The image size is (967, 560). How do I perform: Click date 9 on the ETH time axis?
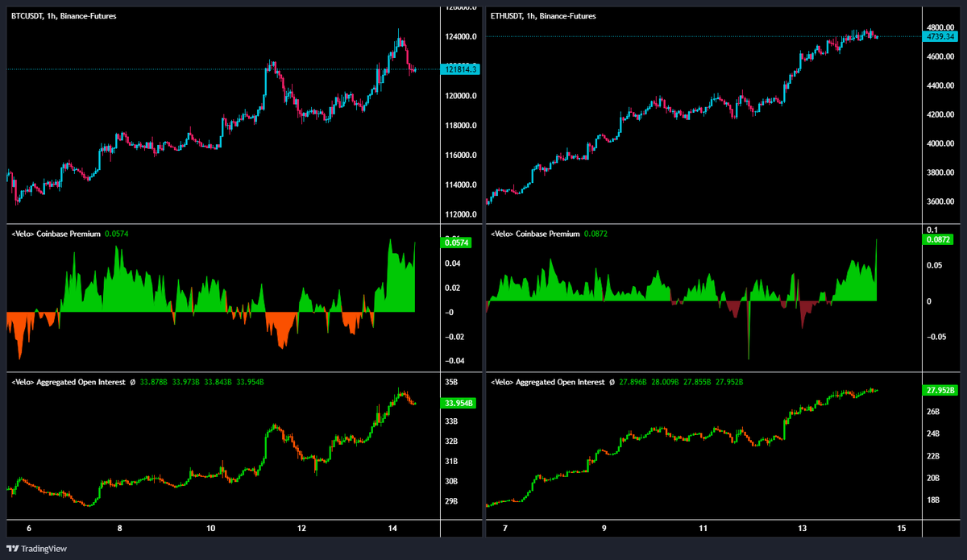tap(604, 529)
